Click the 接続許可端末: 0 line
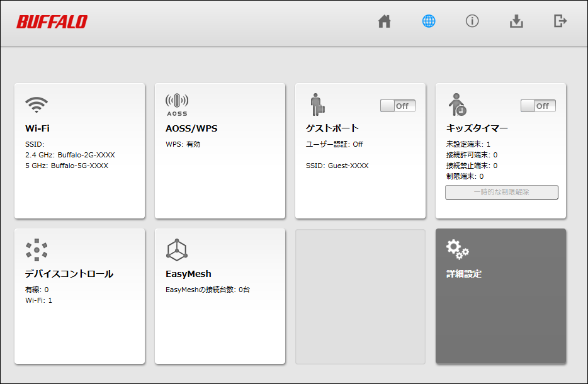 [472, 155]
